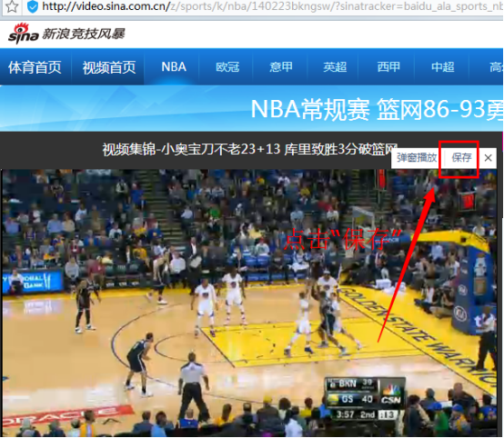Click the 弹窗播放 popup play button
504x438 pixels.
(x=417, y=158)
